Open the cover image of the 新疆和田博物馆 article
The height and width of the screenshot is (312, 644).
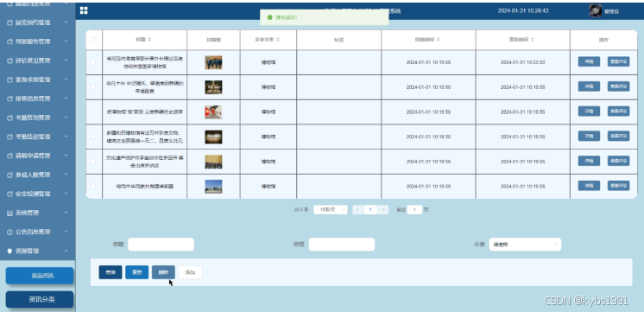pos(213,137)
